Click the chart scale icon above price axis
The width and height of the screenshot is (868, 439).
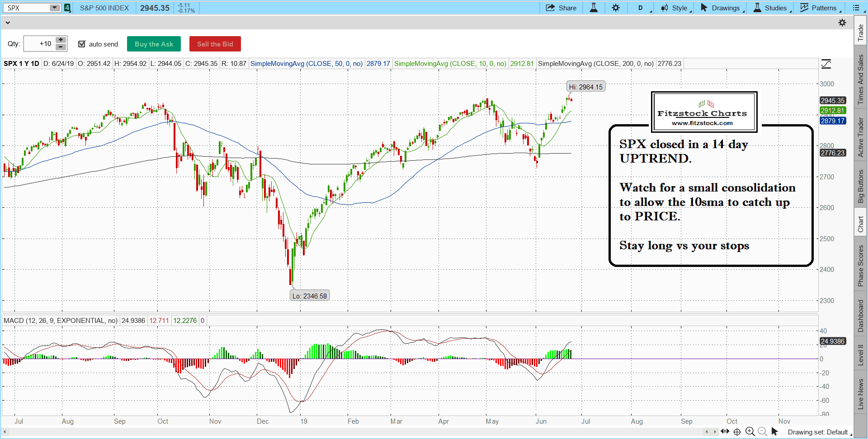[826, 64]
